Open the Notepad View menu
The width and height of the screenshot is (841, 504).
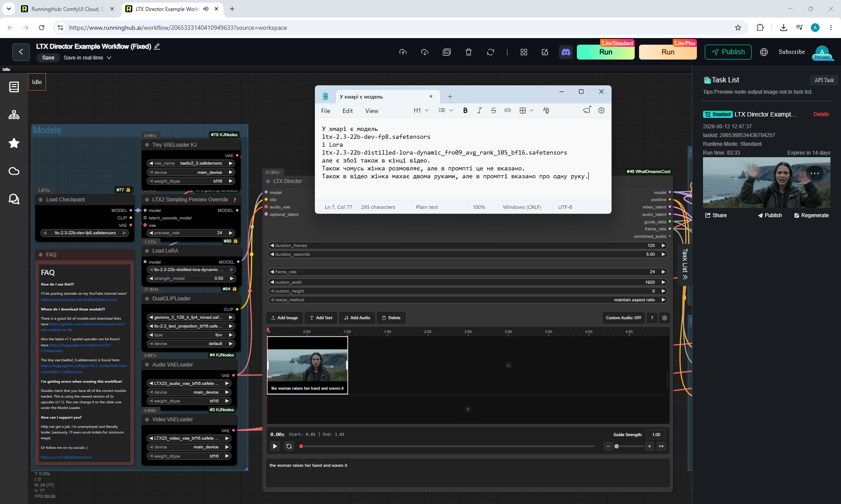[371, 111]
